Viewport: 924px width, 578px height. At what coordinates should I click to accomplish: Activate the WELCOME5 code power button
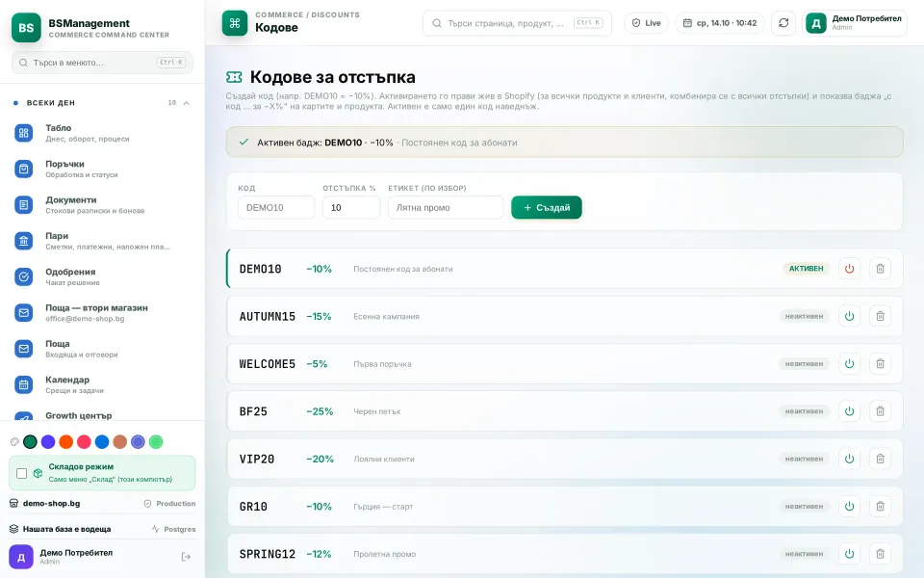[849, 364]
